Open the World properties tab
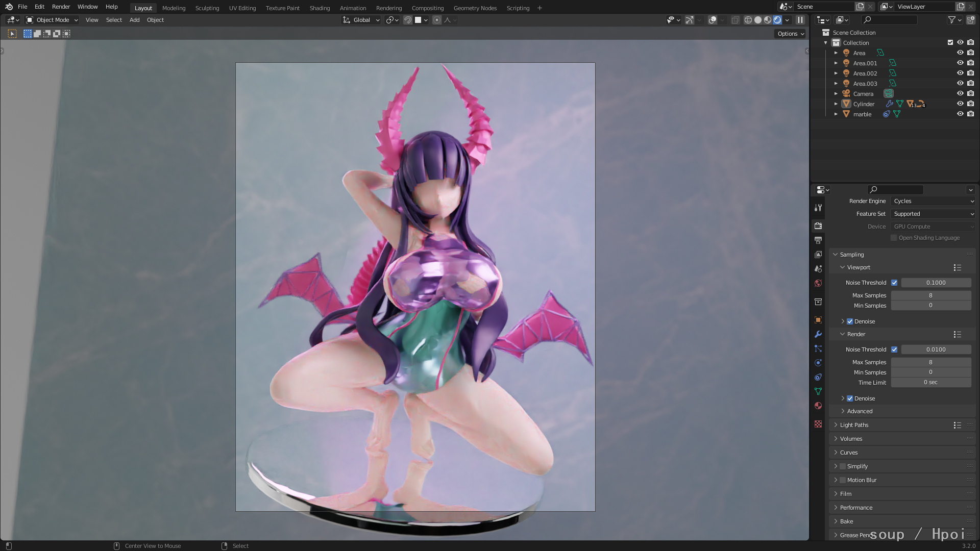The image size is (980, 551). [x=818, y=283]
